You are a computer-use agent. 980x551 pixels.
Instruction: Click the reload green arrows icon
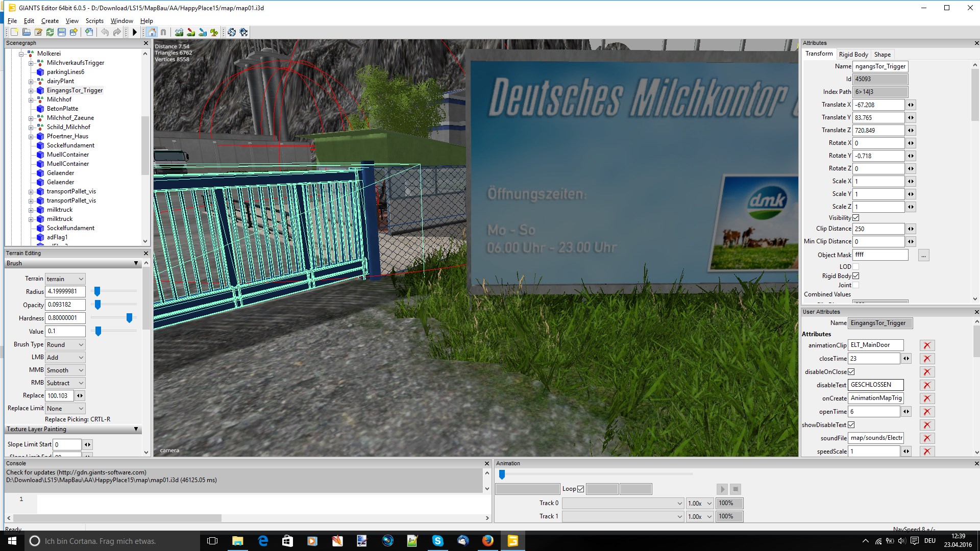[x=50, y=32]
